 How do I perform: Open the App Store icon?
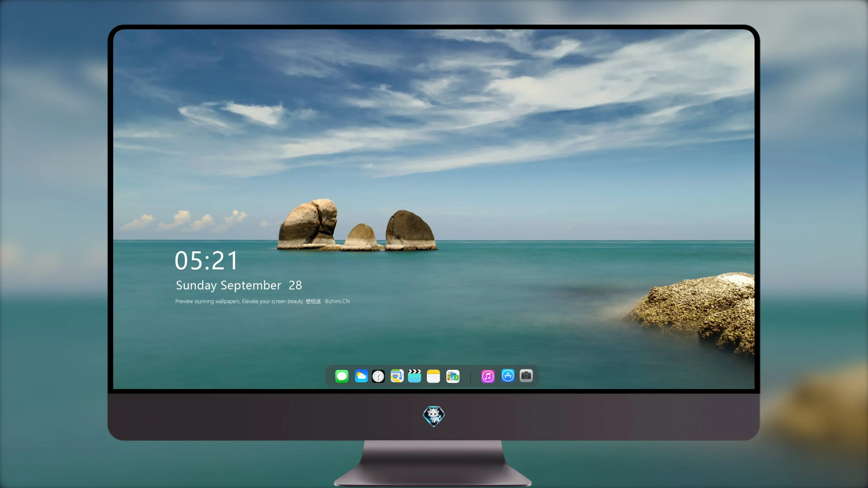(508, 375)
